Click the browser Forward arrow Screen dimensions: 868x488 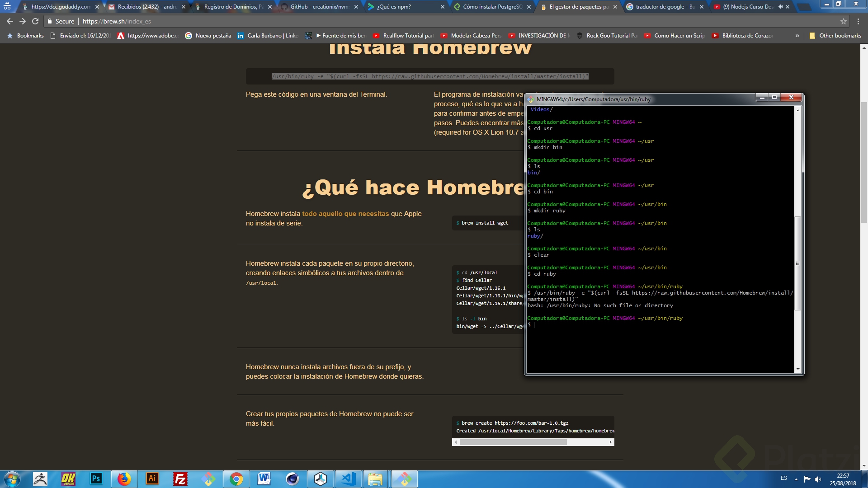click(22, 21)
